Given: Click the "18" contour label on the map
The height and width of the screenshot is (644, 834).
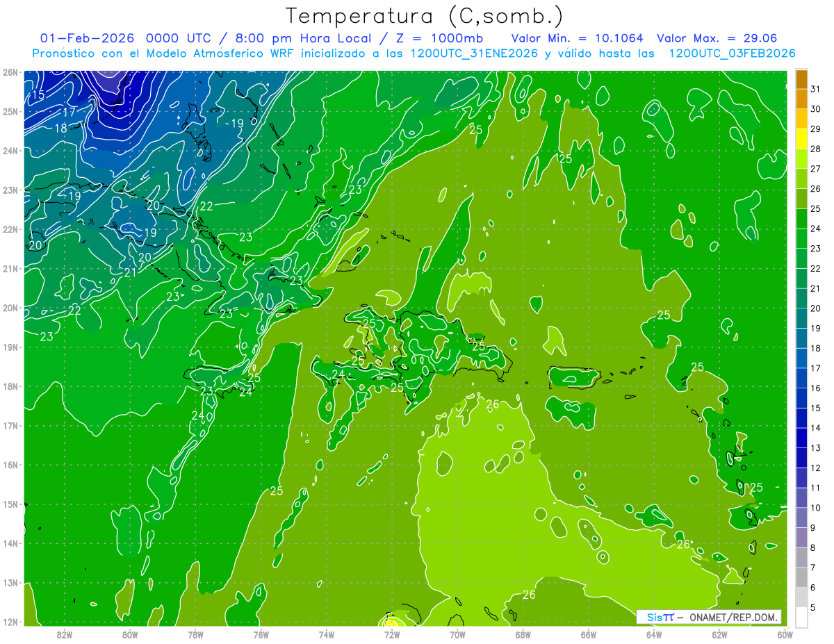Looking at the screenshot, I should pyautogui.click(x=60, y=129).
